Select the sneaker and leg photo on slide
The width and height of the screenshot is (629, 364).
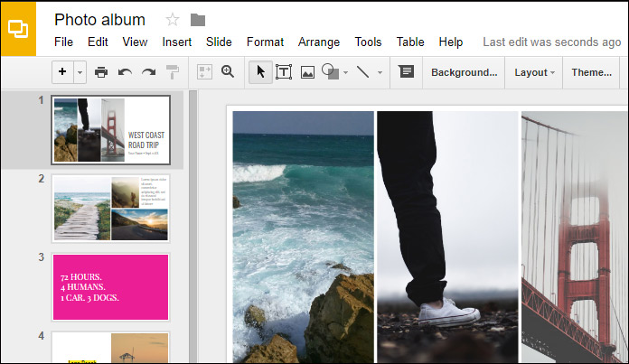(x=447, y=237)
